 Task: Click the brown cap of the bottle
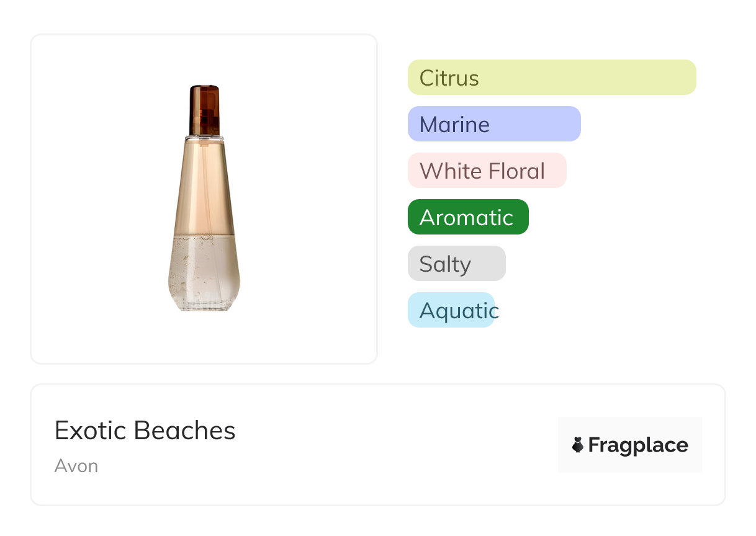[x=204, y=109]
